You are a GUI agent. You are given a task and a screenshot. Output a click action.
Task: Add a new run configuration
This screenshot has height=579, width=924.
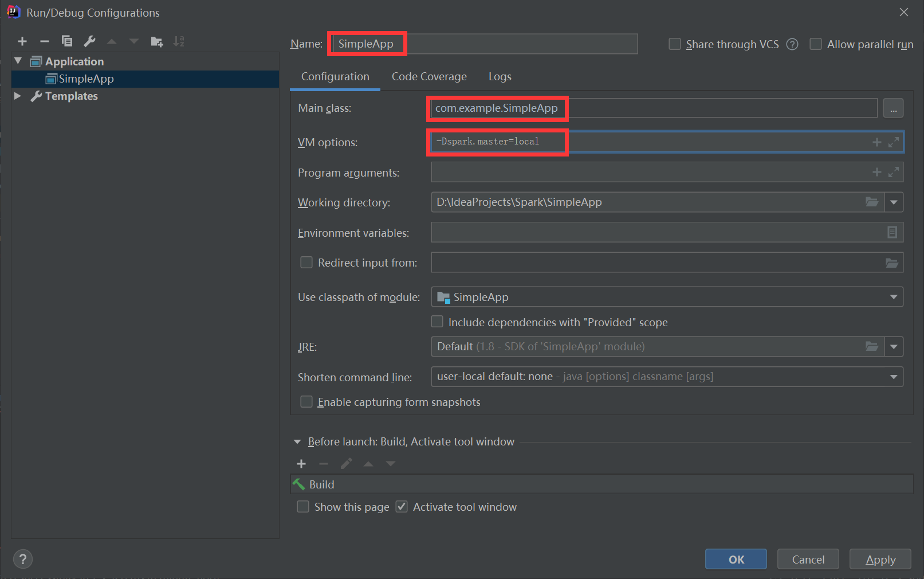[x=22, y=41]
